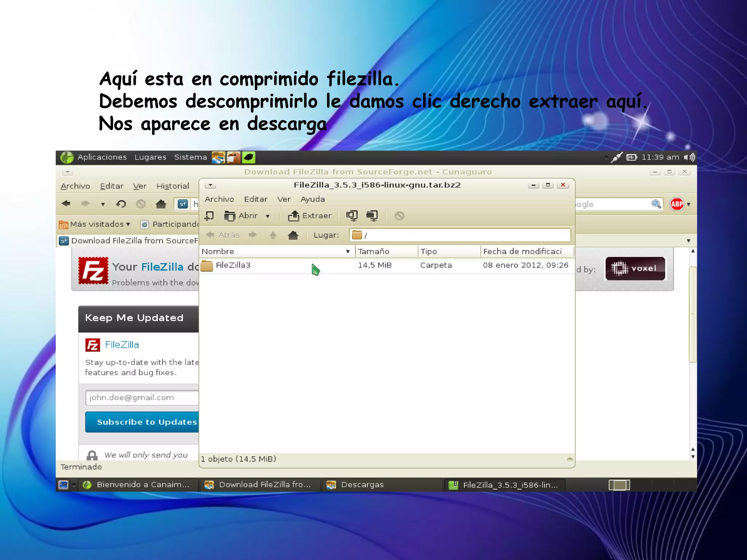
Task: Click the ABP Adblock Plus icon
Action: [677, 204]
